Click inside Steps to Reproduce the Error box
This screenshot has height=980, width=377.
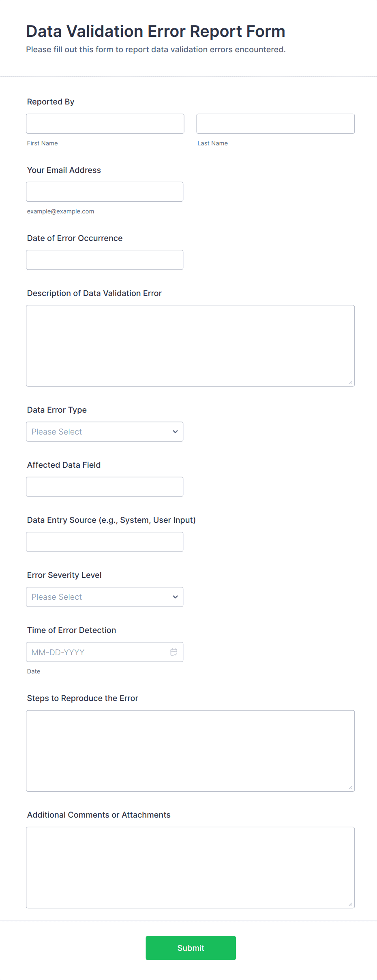(x=190, y=750)
